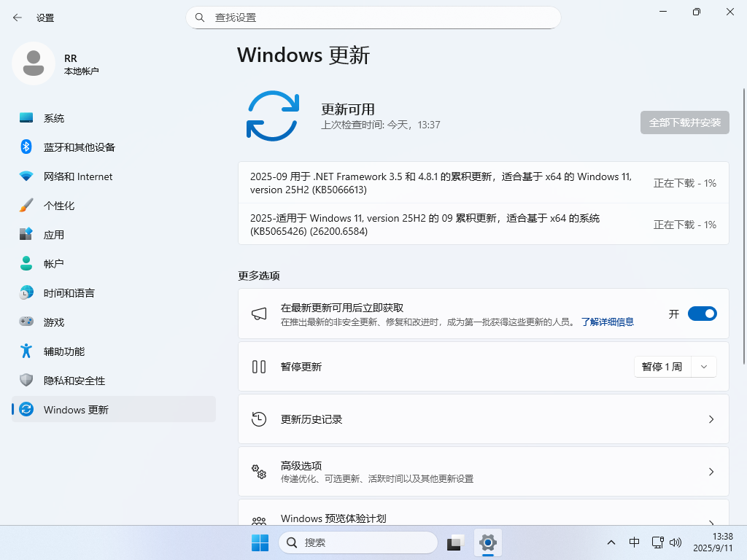Click the 暂停 1 周 button
Viewport: 747px width, 560px height.
[662, 367]
